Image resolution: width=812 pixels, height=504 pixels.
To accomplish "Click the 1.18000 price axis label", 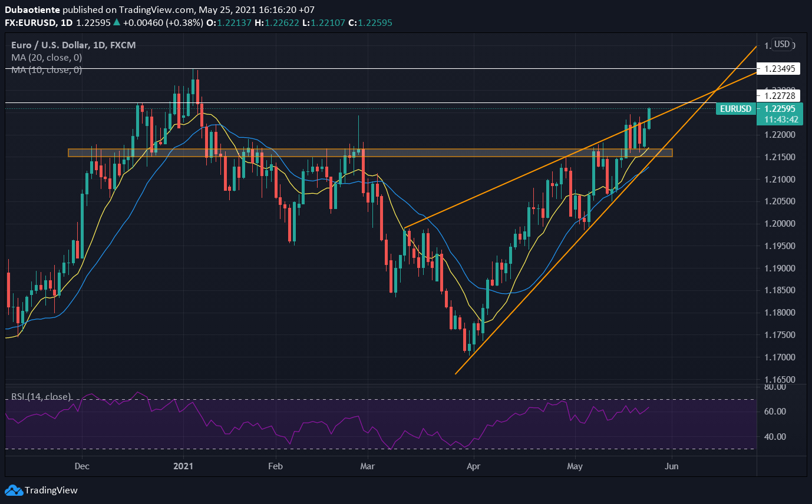I will 778,313.
